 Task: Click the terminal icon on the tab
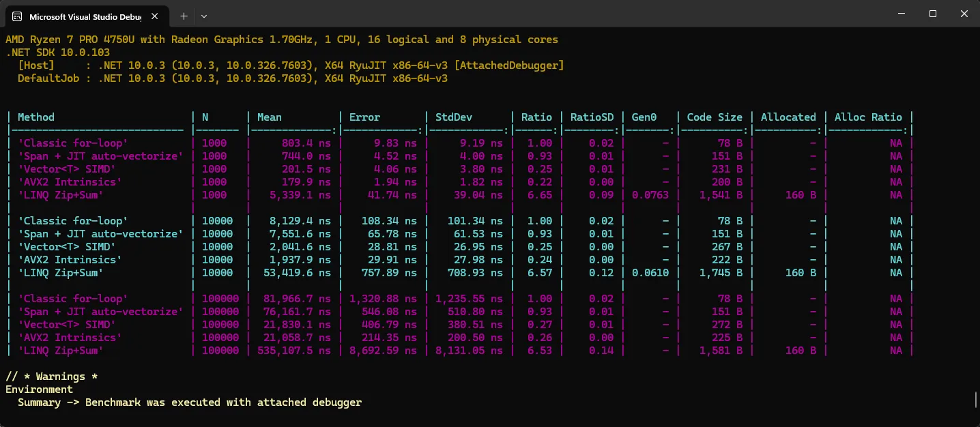click(16, 15)
